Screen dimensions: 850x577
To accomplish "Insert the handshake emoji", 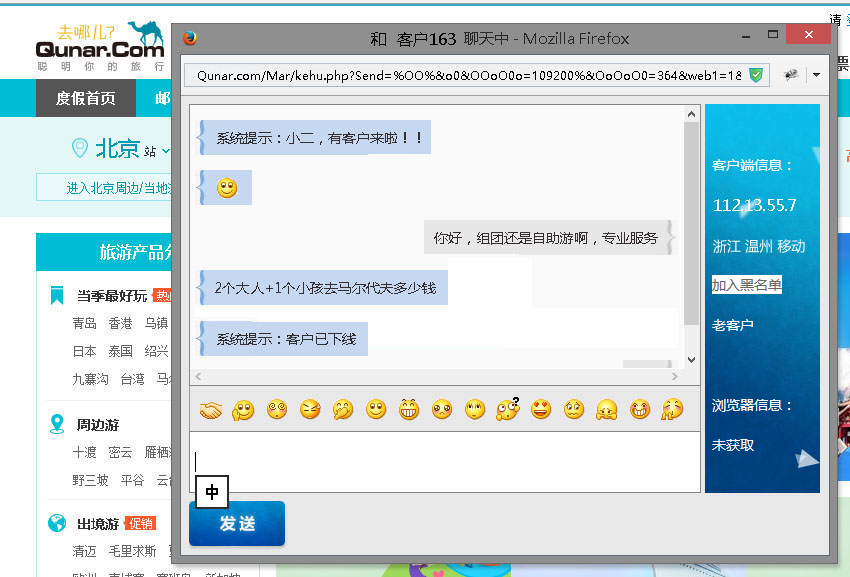I will (210, 409).
